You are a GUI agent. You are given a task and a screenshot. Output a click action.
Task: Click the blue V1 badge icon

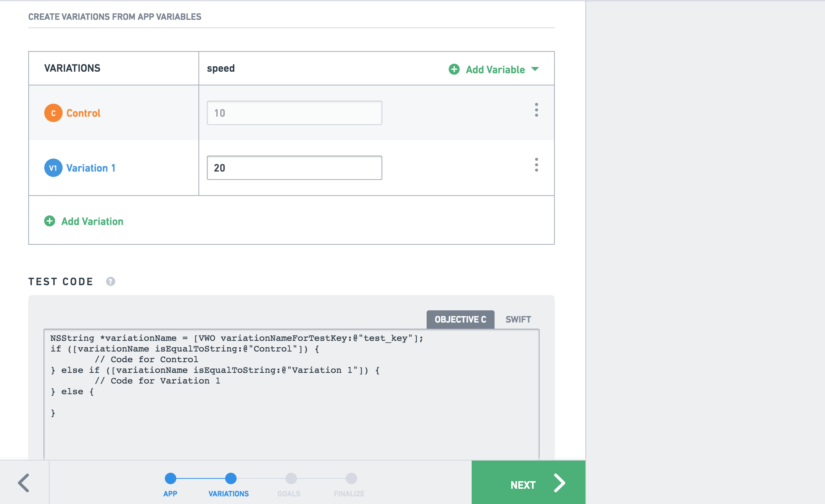point(53,168)
